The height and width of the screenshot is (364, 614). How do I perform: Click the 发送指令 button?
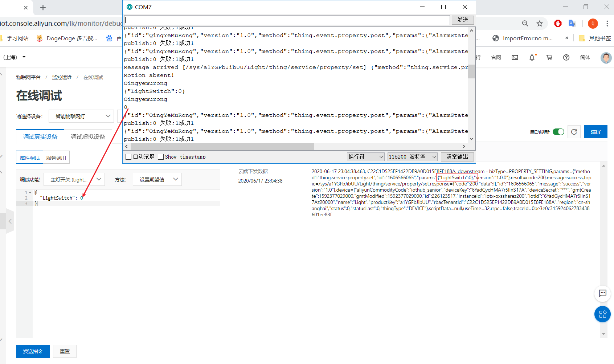33,351
